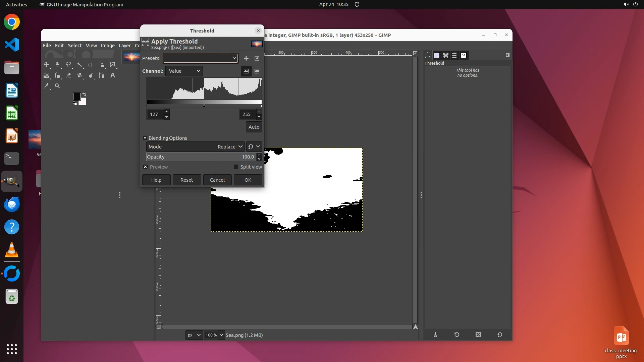Toggle the Preview checkbox

pyautogui.click(x=146, y=167)
